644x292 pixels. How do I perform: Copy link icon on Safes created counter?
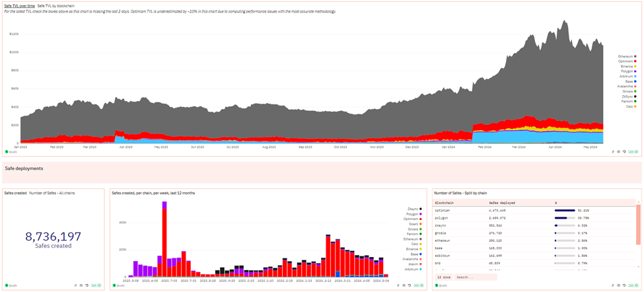click(x=75, y=285)
